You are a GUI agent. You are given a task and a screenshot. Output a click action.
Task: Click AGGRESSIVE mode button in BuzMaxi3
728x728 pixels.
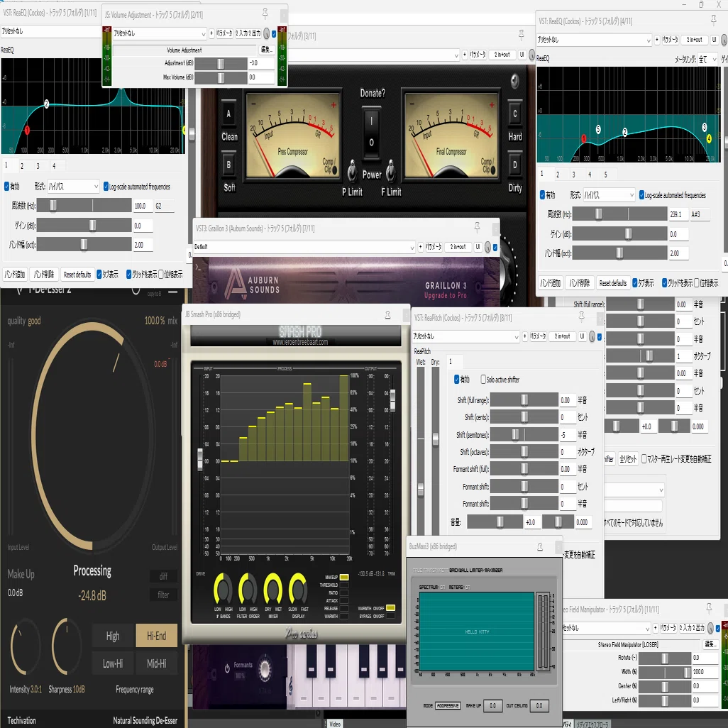[448, 705]
